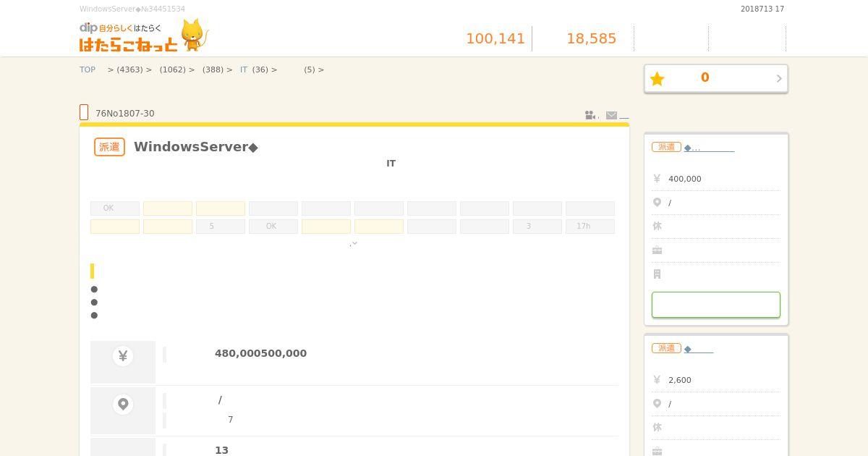The width and height of the screenshot is (868, 456).
Task: Open the favorites box showing 0
Action: tap(716, 78)
